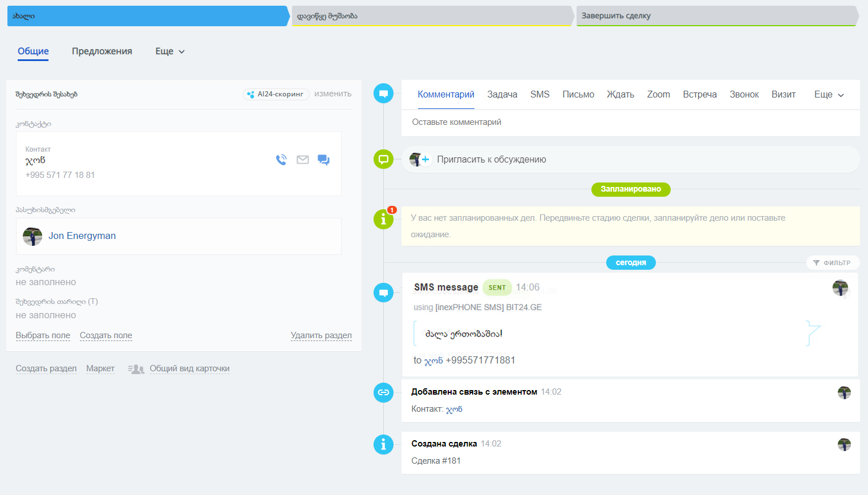This screenshot has width=868, height=495.
Task: Click the Удалить раздел link
Action: [321, 335]
